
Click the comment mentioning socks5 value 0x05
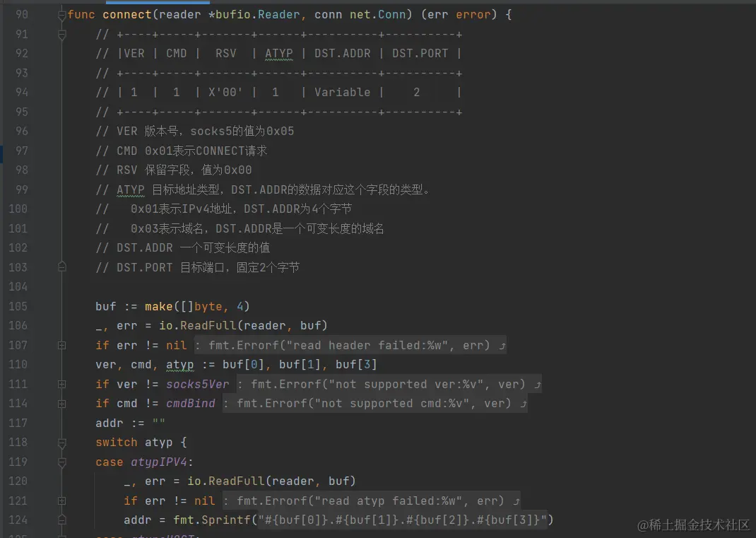point(195,131)
